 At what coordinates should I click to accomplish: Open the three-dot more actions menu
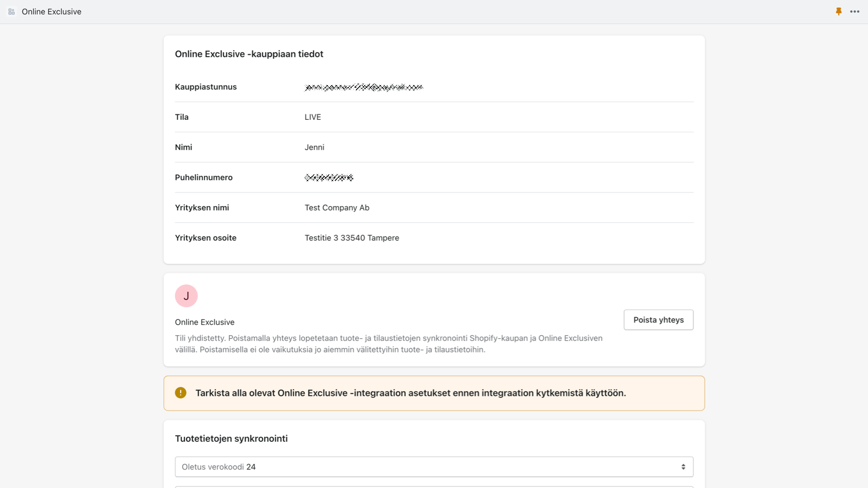point(855,11)
